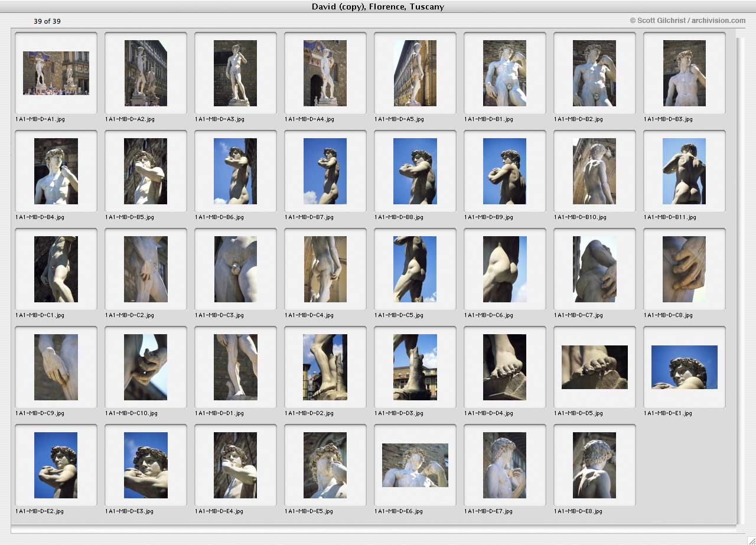The height and width of the screenshot is (545, 756).
Task: View thumbnail 1A1-MB-D-E4.jpg
Action: (236, 465)
